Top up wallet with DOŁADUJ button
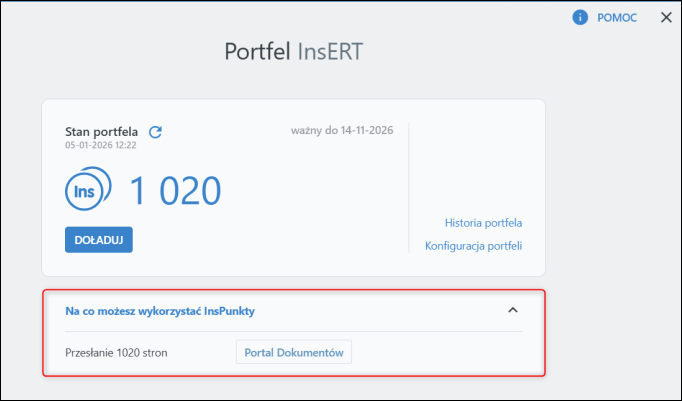 click(x=99, y=240)
